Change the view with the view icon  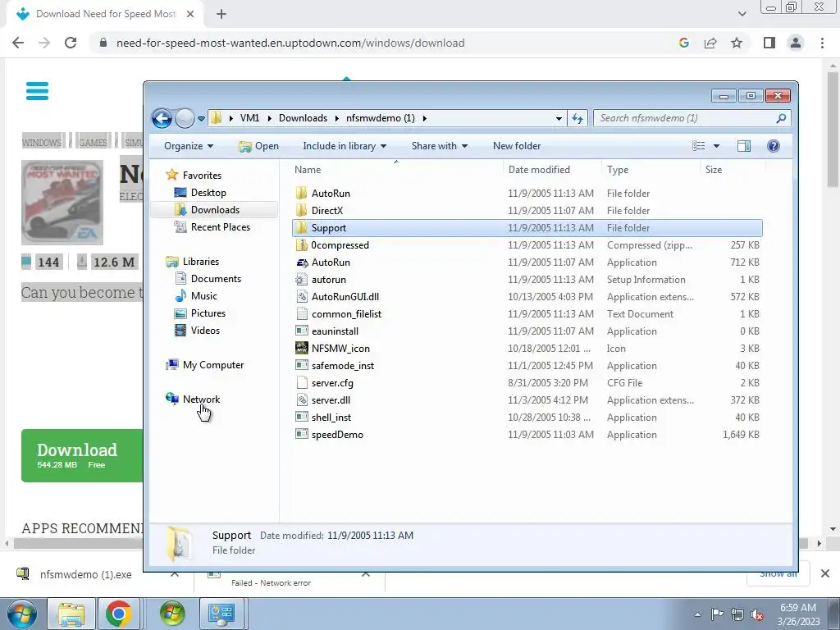699,146
